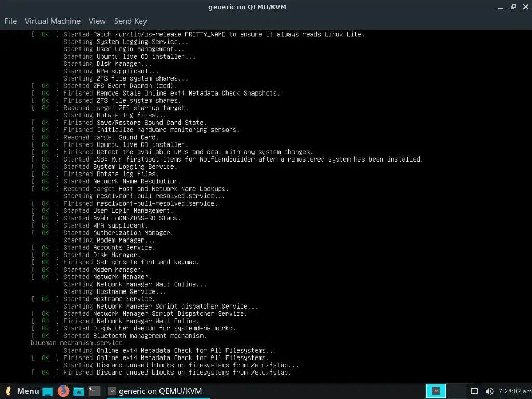Open the display notification tray icon
The height and width of the screenshot is (399, 532).
tap(474, 391)
